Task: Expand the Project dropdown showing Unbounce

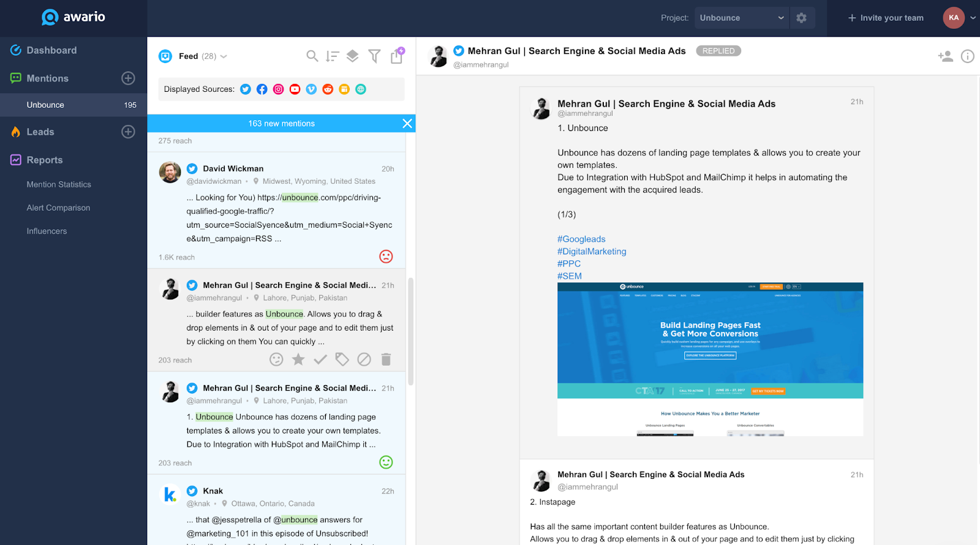Action: click(x=742, y=18)
